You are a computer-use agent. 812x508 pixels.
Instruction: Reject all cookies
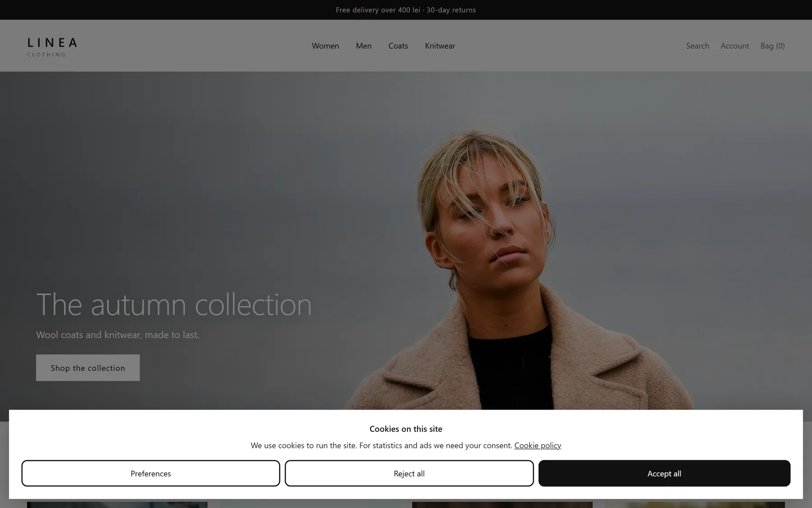pyautogui.click(x=409, y=473)
